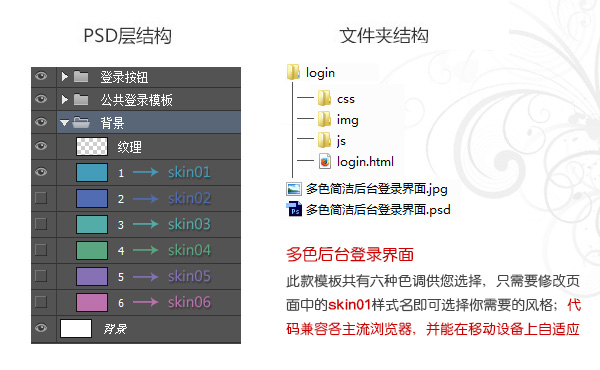The height and width of the screenshot is (370, 600).
Task: Select 多色简洁后台登录界面.psd file name
Action: [378, 210]
